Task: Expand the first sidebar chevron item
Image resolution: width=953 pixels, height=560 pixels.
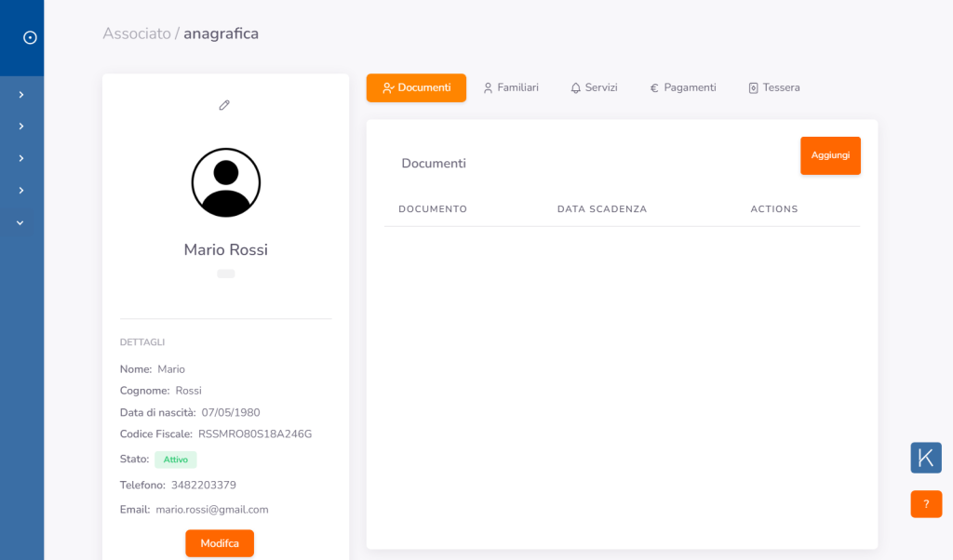Action: (x=20, y=95)
